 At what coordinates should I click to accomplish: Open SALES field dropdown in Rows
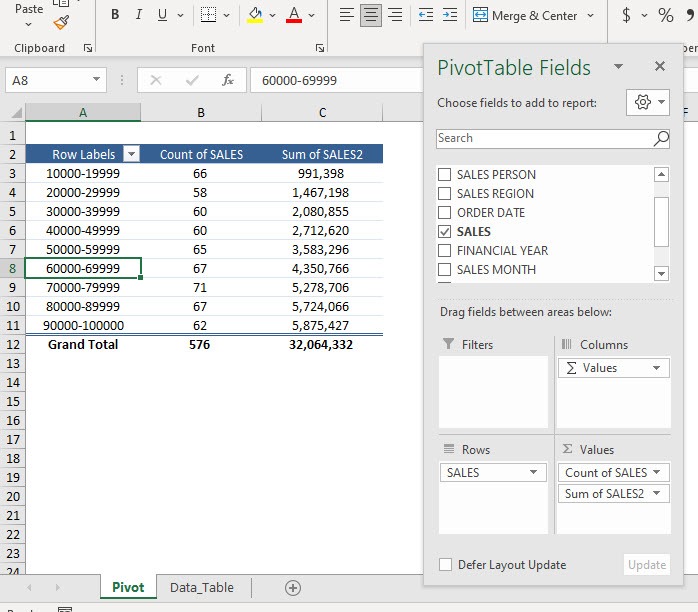[x=533, y=472]
